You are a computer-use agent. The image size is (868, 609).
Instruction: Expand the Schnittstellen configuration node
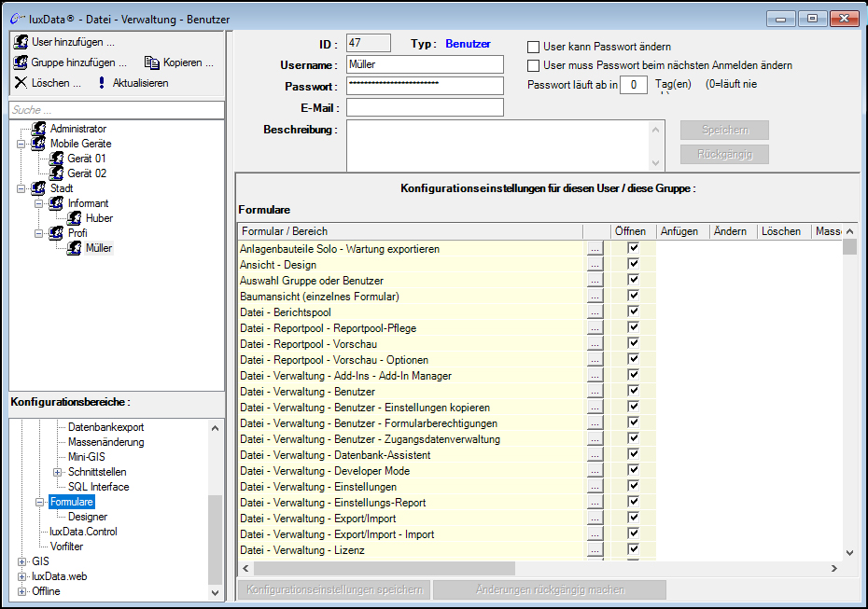click(58, 472)
